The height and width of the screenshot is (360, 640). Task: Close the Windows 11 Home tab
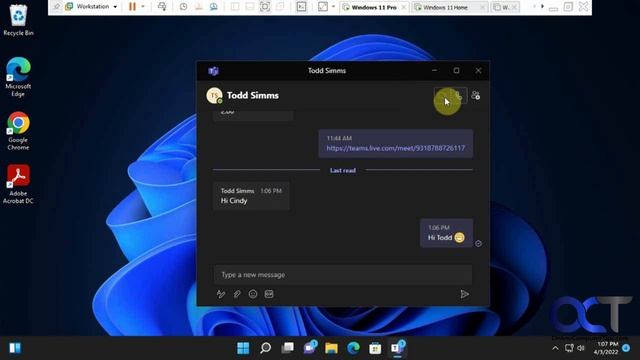coord(482,7)
